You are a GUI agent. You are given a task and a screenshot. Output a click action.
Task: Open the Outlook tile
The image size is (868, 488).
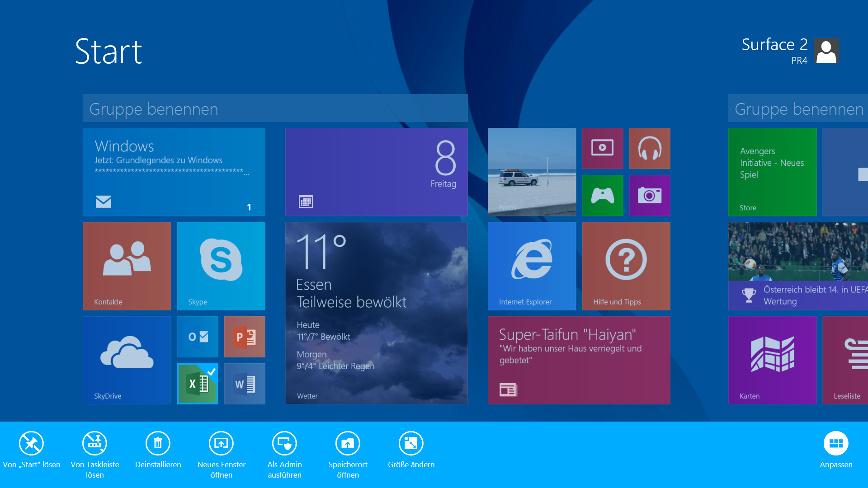click(198, 337)
